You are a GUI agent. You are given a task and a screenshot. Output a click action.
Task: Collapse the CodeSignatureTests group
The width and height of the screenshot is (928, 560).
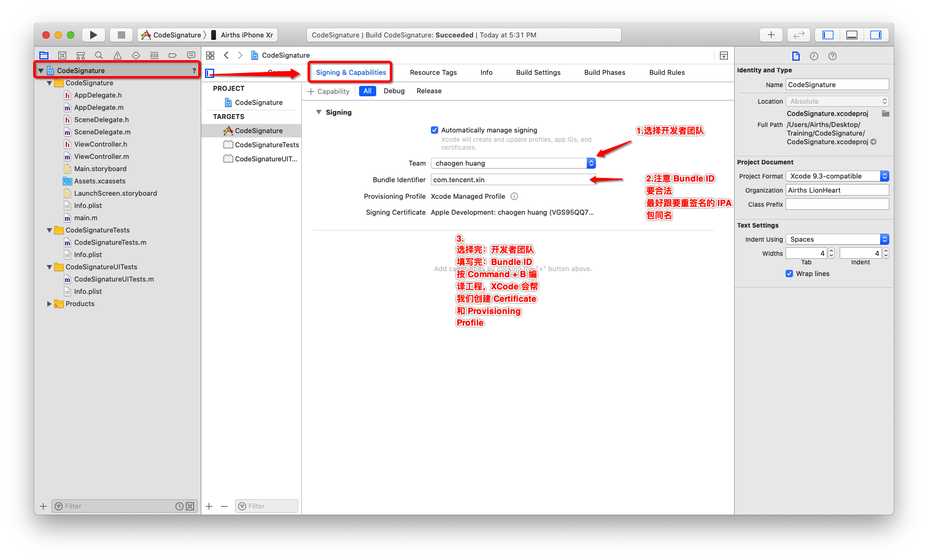(x=50, y=230)
